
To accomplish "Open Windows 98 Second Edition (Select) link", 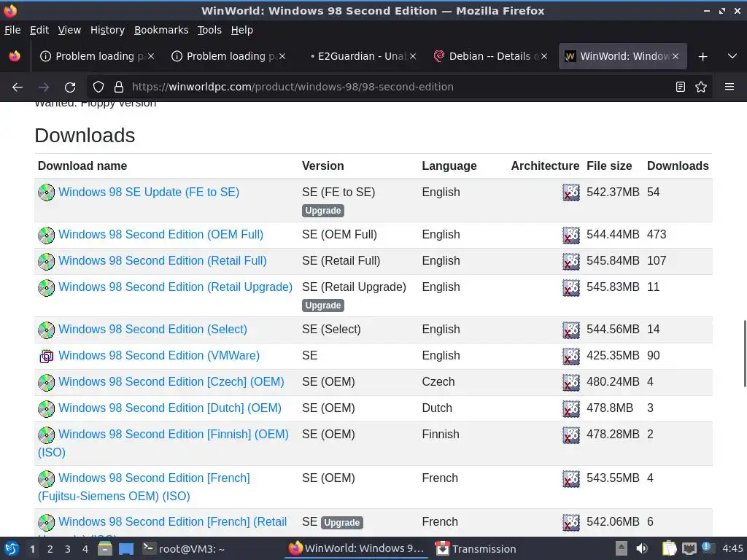I will pyautogui.click(x=152, y=329).
